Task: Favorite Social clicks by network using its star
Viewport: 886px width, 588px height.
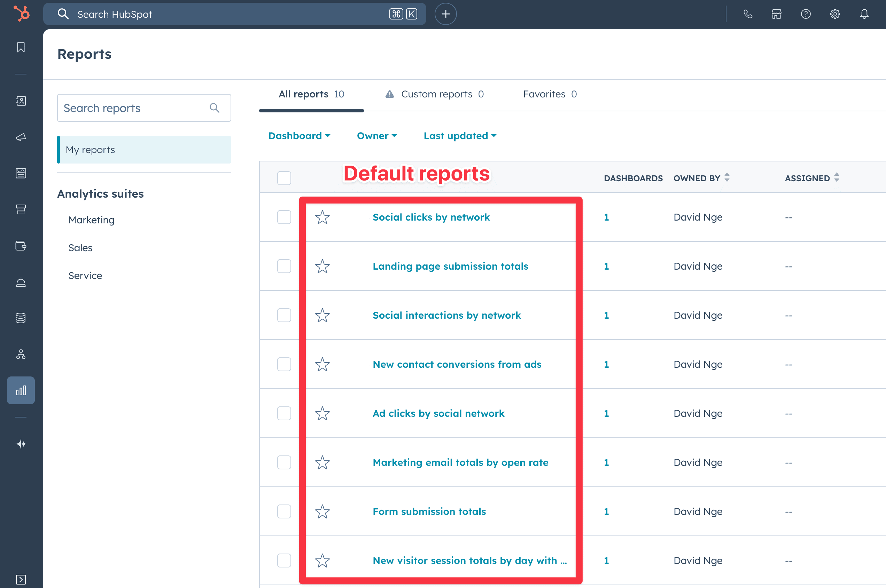Action: (x=322, y=217)
